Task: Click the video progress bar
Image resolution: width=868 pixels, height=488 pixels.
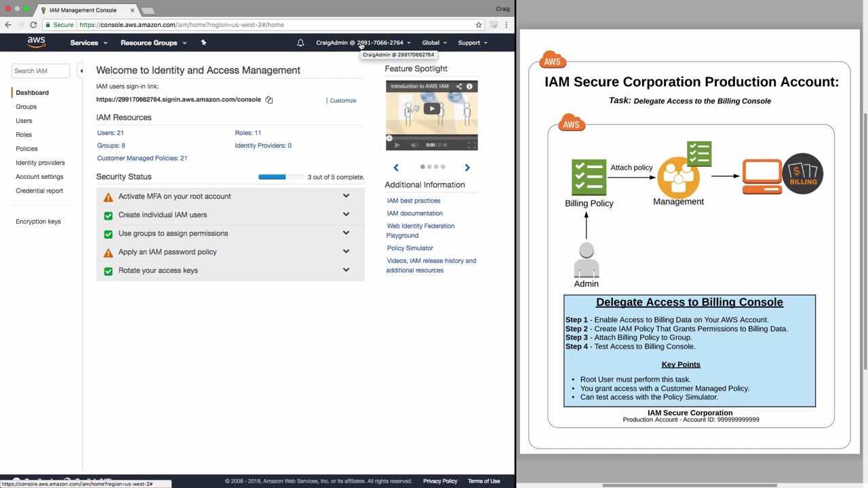Action: 432,138
